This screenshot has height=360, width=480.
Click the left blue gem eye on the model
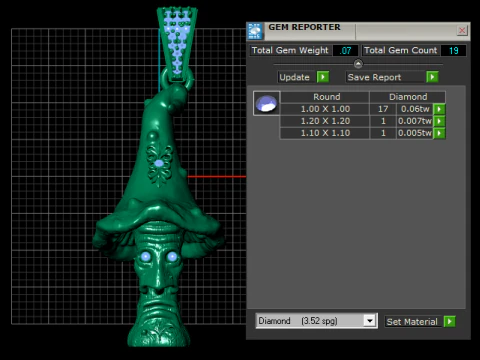[x=146, y=257]
